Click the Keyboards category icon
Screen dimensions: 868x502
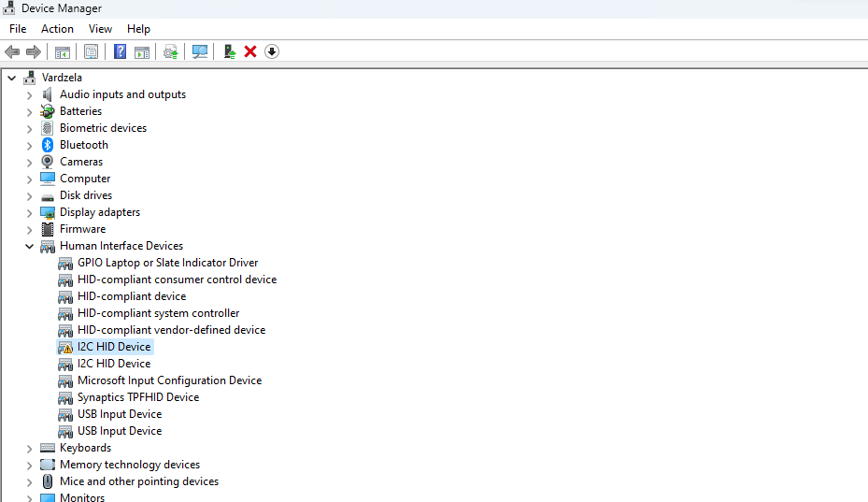point(48,448)
